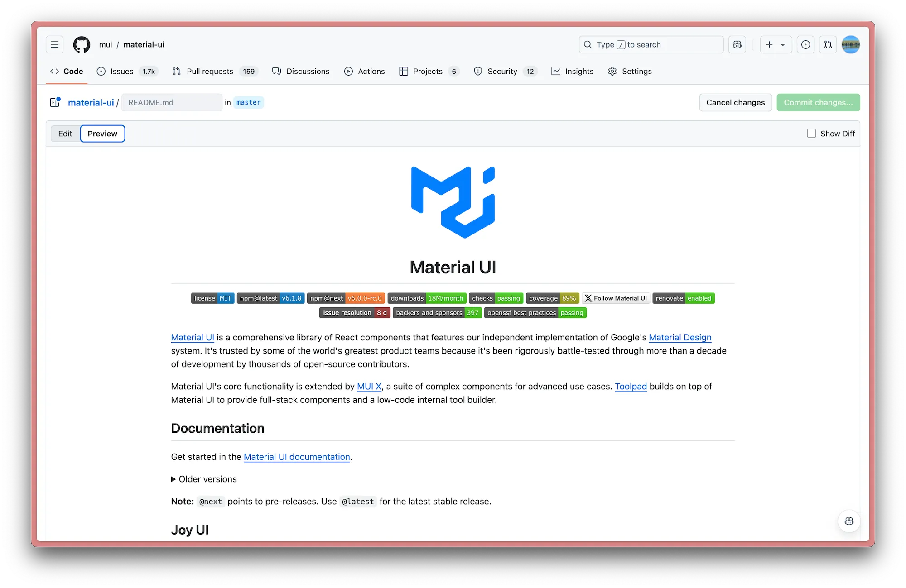Click the Material UI logo image
This screenshot has width=906, height=588.
pos(453,202)
